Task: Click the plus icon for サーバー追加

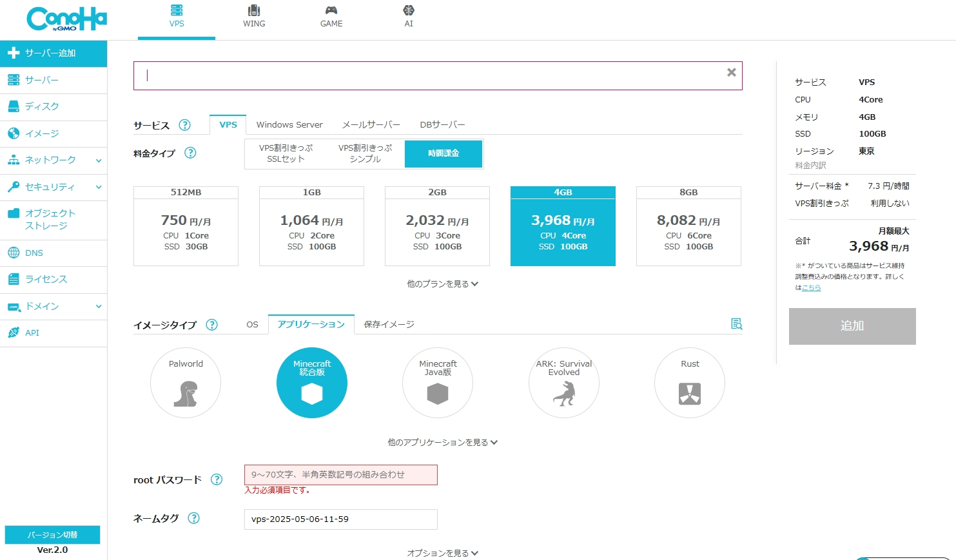Action: [x=14, y=53]
